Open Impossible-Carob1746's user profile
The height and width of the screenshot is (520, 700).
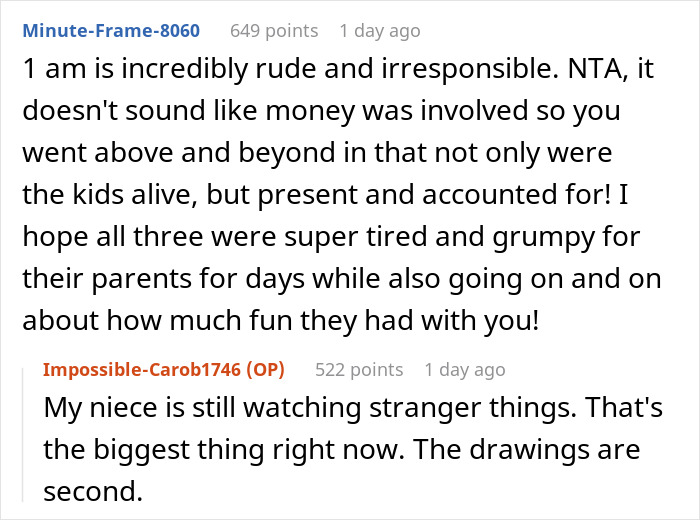[x=144, y=370]
